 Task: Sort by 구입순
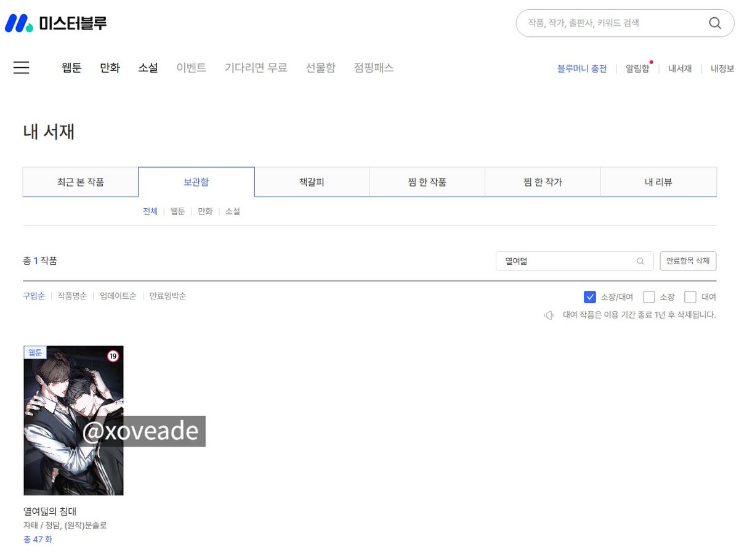[x=34, y=296]
